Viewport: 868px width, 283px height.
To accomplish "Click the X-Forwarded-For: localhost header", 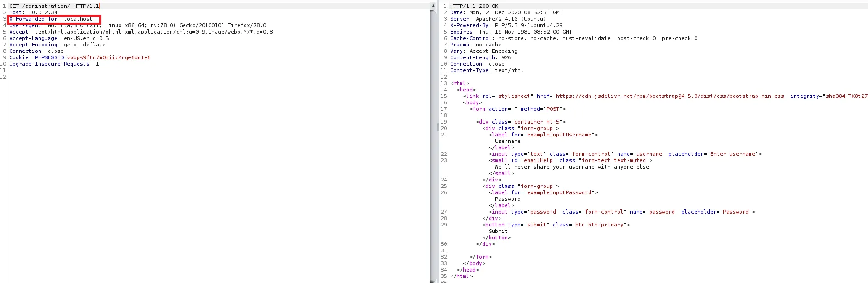I will tap(50, 19).
